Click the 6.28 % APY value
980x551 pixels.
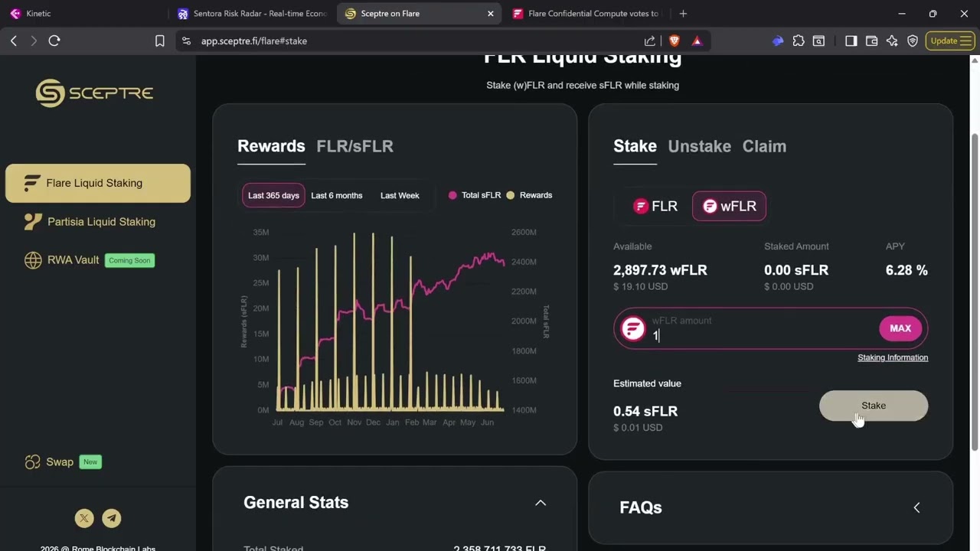[906, 270]
